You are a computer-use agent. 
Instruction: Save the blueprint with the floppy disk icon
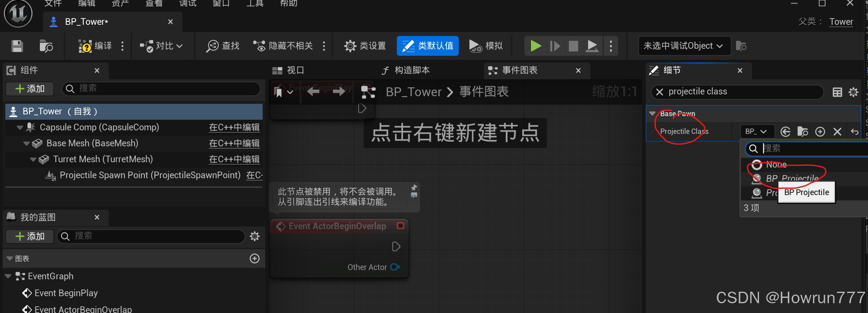[17, 46]
